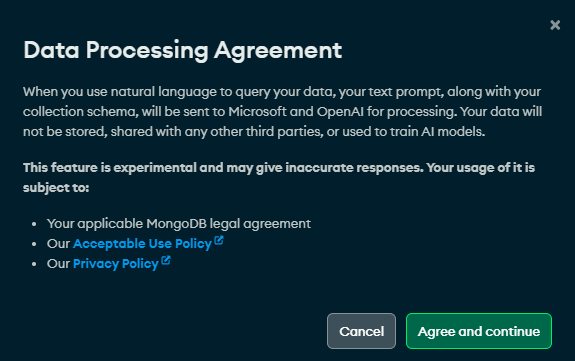Click the 'subject to:' bold text
Screen dimensions: 575x361
coord(56,188)
